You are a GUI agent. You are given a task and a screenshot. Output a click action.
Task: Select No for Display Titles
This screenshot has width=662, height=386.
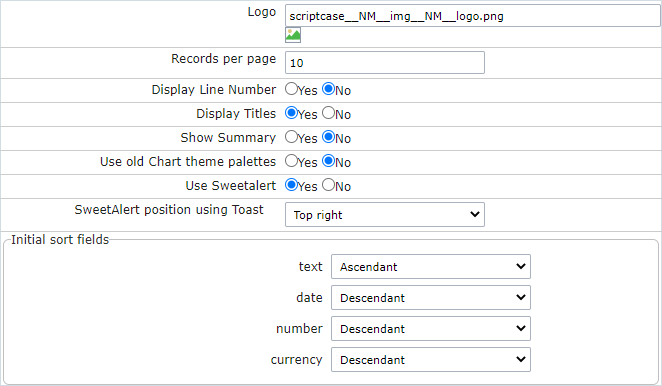click(x=328, y=113)
